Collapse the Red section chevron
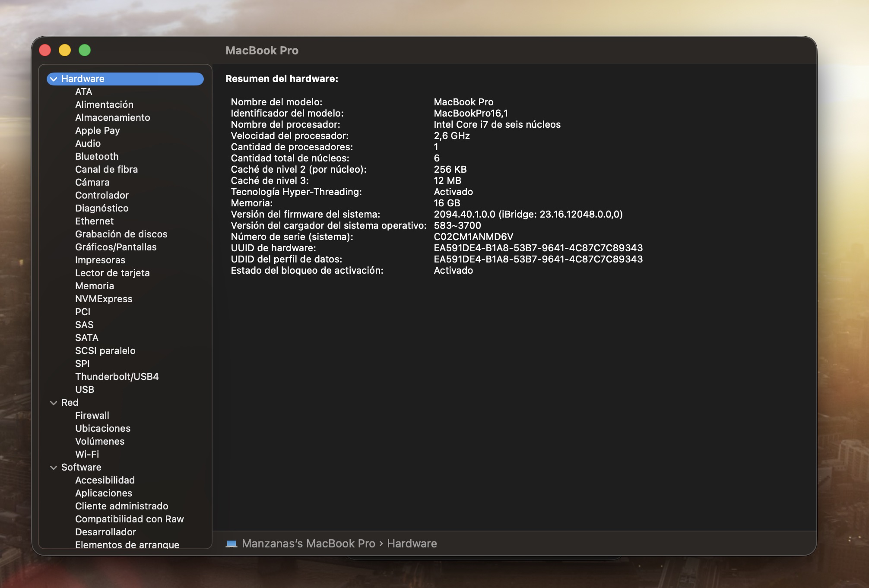This screenshot has height=588, width=869. 54,403
